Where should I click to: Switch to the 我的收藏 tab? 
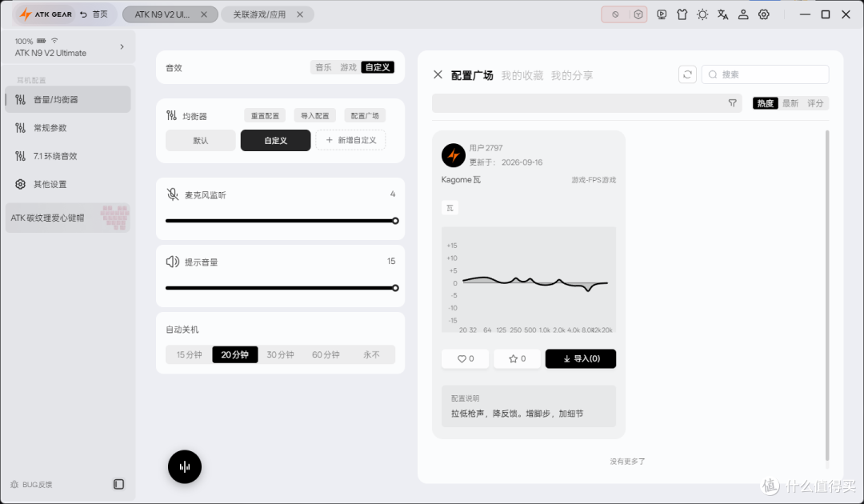(x=522, y=75)
